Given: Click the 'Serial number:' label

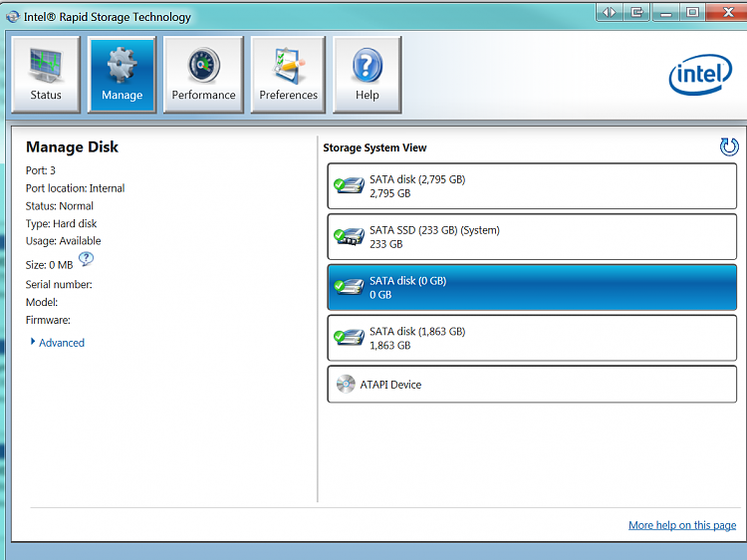Looking at the screenshot, I should point(59,285).
